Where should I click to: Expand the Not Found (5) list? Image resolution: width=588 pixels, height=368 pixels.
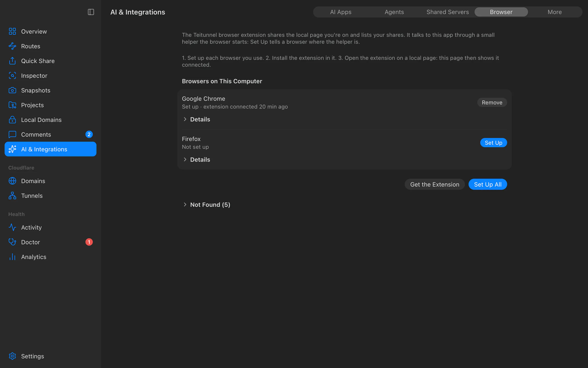(x=206, y=205)
